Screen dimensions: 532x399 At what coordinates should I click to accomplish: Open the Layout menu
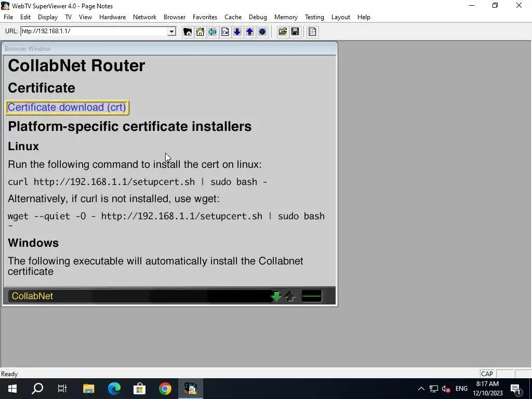pyautogui.click(x=340, y=17)
